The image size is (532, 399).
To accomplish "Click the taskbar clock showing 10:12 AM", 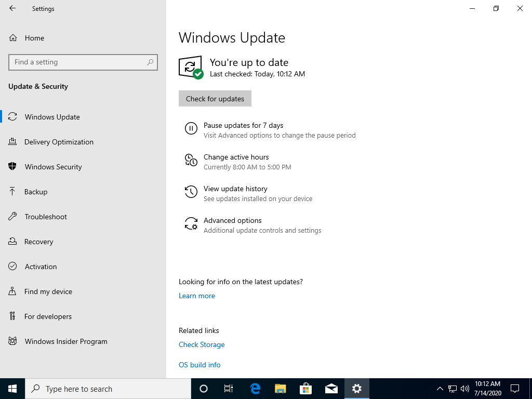I will [487, 389].
